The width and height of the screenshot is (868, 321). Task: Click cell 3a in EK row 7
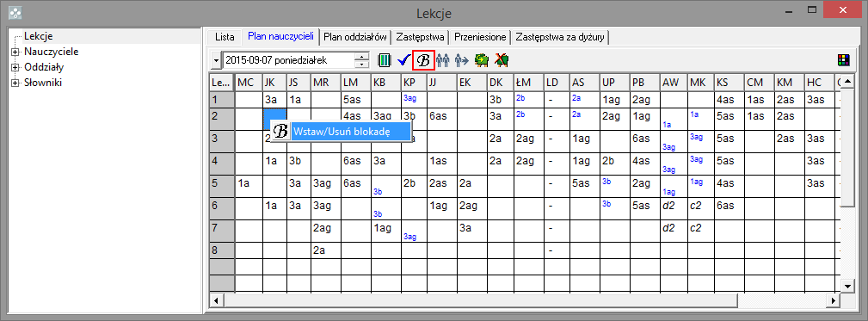pyautogui.click(x=471, y=231)
